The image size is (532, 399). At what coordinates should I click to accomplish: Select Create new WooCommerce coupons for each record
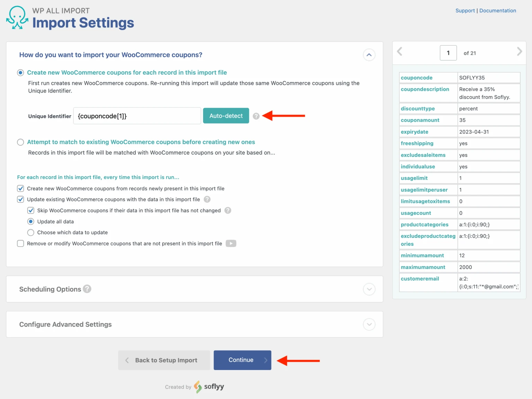[x=20, y=73]
